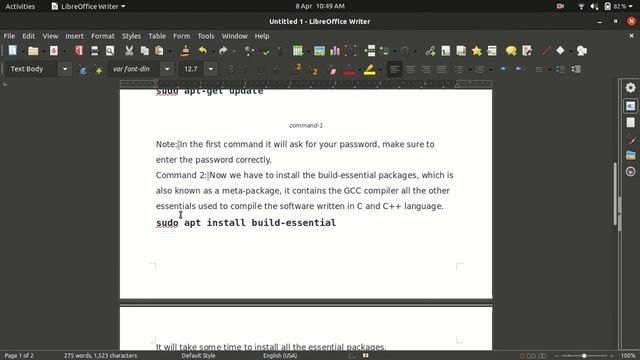The height and width of the screenshot is (360, 640).
Task: Open highlighting color dropdown arrow
Action: coord(380,70)
